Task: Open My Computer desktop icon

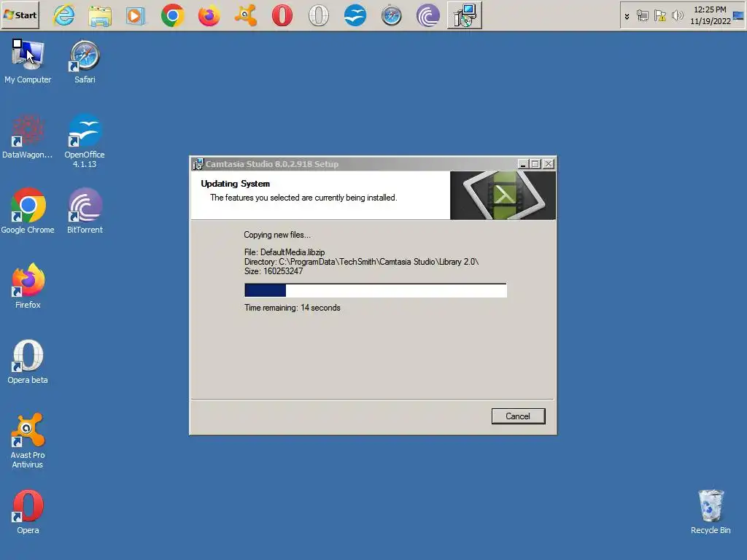Action: click(x=28, y=62)
